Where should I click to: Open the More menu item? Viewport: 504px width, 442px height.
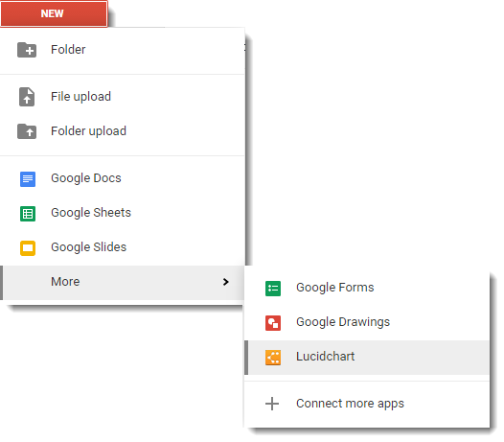coord(122,283)
